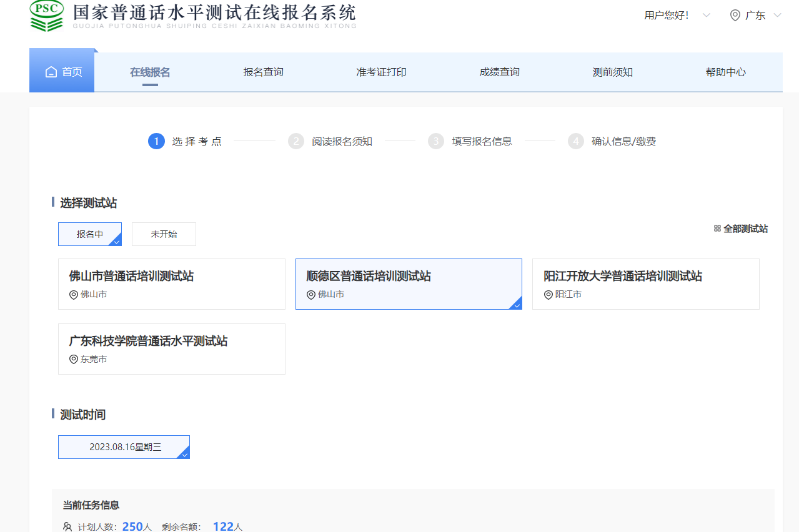Open the 准考证打印 tab
The image size is (799, 532).
[x=381, y=72]
